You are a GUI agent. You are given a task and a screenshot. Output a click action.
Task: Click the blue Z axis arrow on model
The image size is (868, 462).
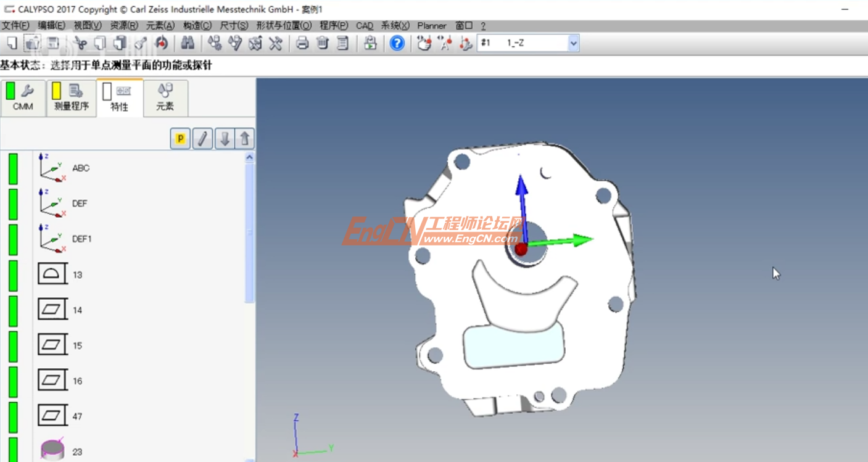tap(522, 208)
